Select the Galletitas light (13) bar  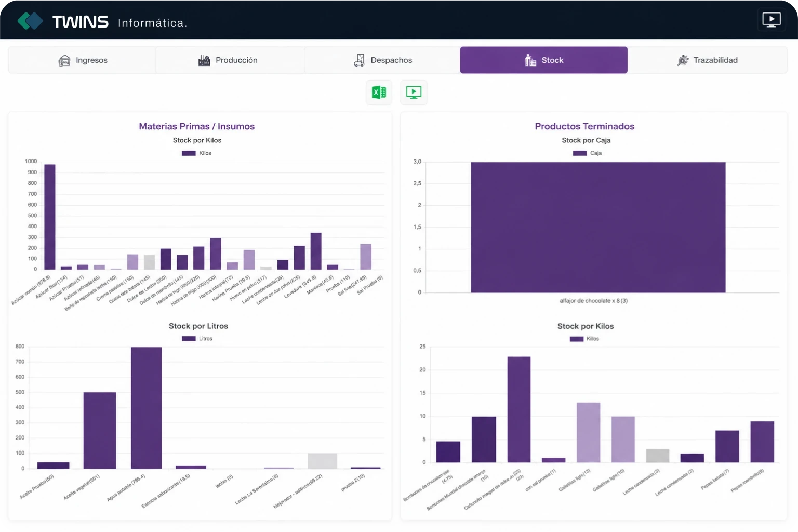[588, 432]
